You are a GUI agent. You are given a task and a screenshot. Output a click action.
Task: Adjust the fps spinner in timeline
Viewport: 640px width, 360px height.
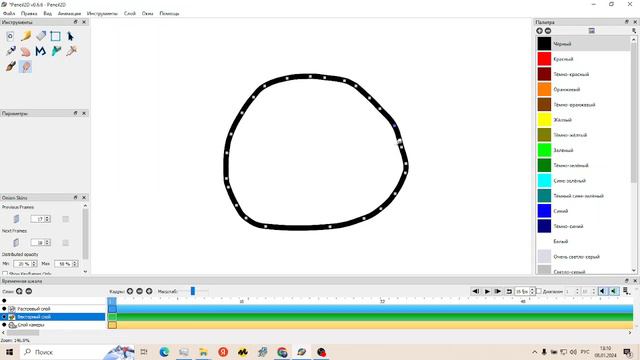click(524, 291)
